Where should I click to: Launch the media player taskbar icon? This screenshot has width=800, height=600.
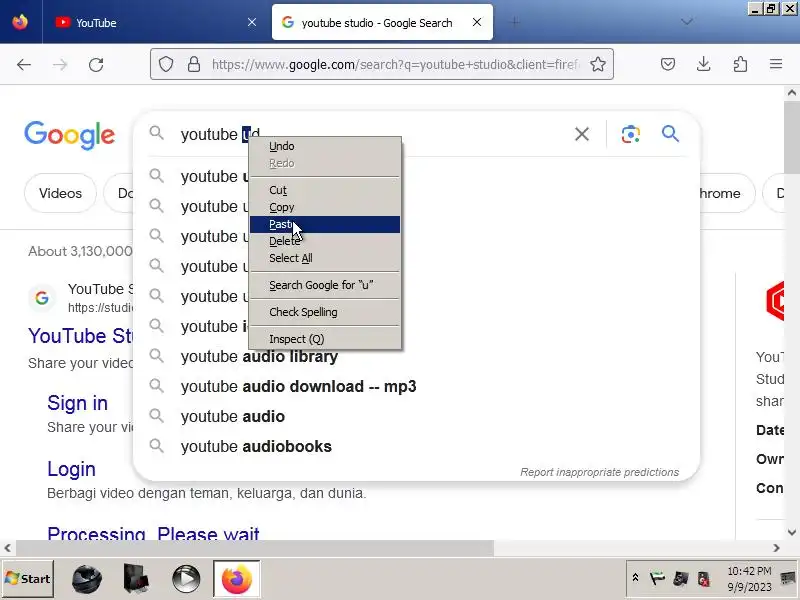pyautogui.click(x=186, y=579)
